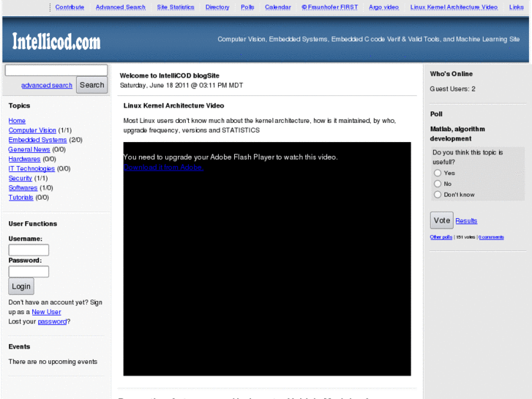Open Linux Kernel Architecture Video menu link
The height and width of the screenshot is (399, 532).
(x=454, y=7)
